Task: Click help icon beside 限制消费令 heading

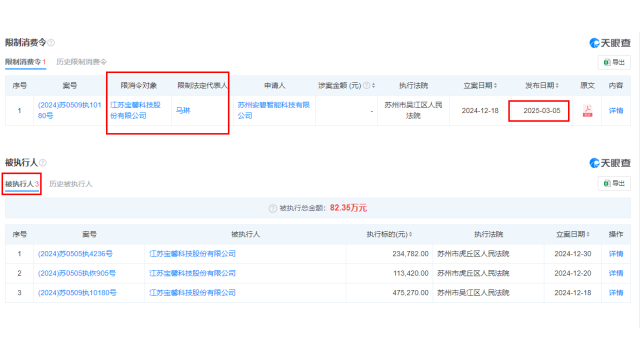Action: (x=51, y=42)
